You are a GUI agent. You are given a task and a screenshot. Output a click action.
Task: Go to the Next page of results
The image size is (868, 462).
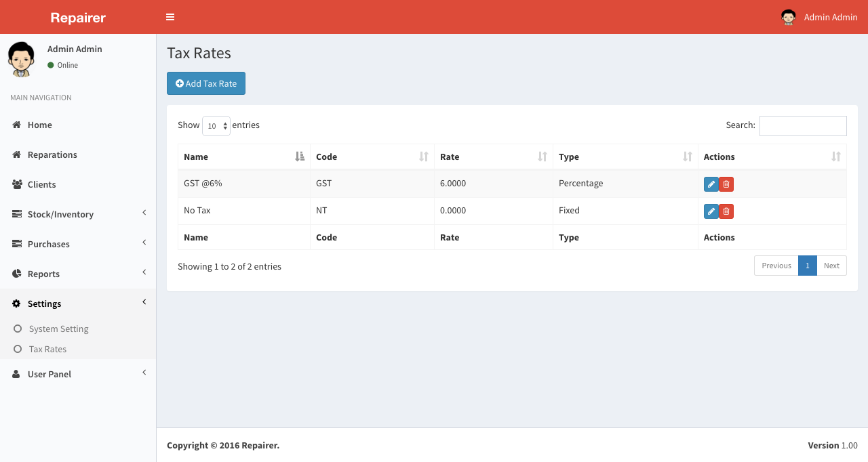831,266
